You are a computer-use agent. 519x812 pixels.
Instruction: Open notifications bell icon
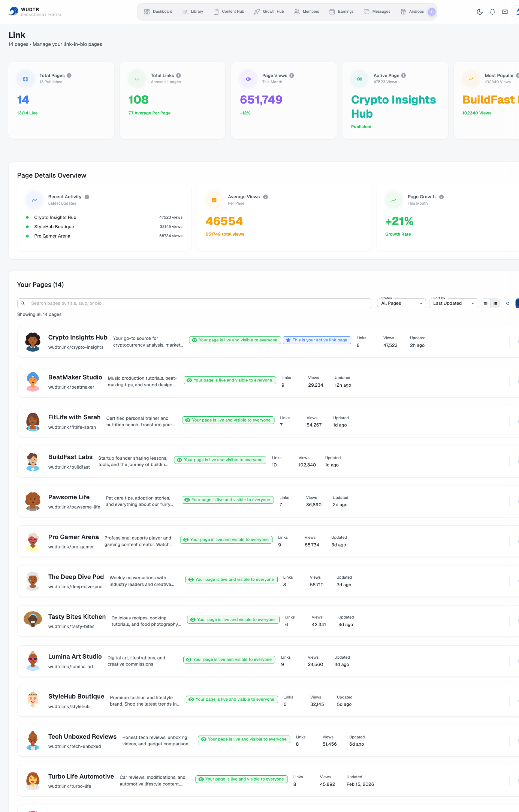[492, 12]
